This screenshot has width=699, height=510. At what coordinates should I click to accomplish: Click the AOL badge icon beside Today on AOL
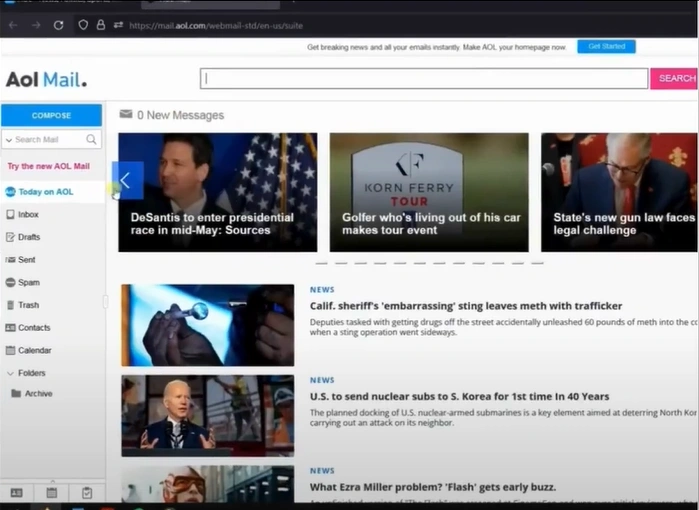click(10, 192)
